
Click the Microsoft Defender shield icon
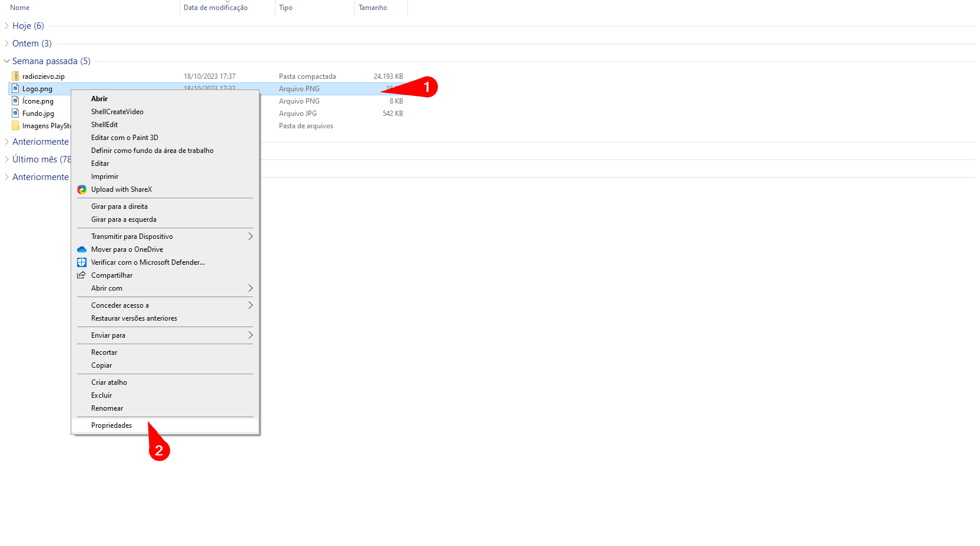point(82,262)
